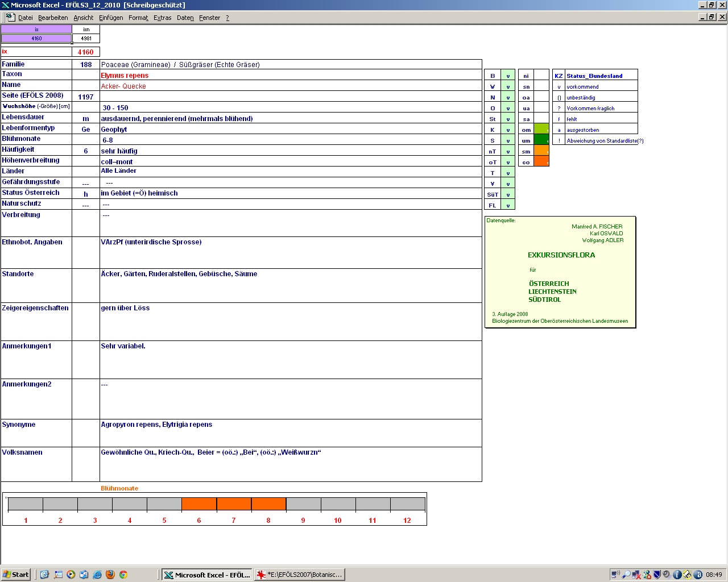Launch Internet Explorer from quick launch
The image size is (728, 582).
[x=97, y=575]
